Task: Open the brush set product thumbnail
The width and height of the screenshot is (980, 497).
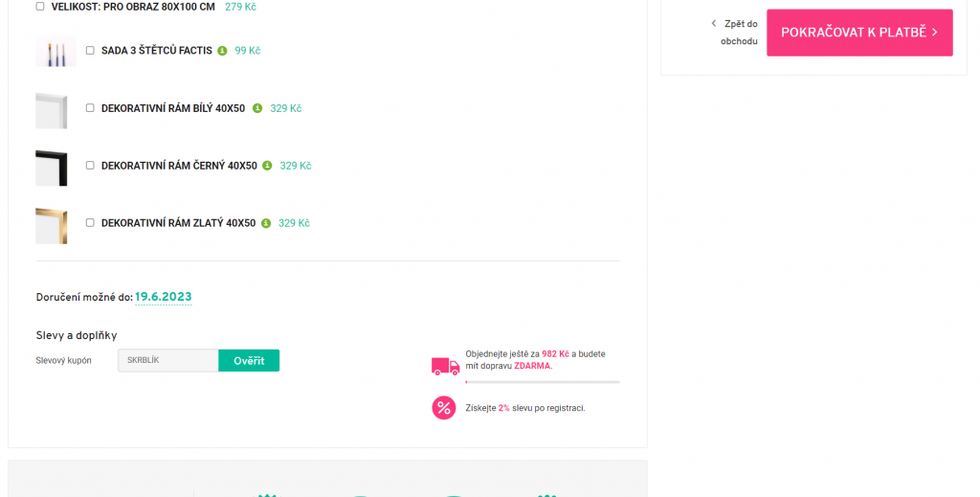Action: coord(56,52)
